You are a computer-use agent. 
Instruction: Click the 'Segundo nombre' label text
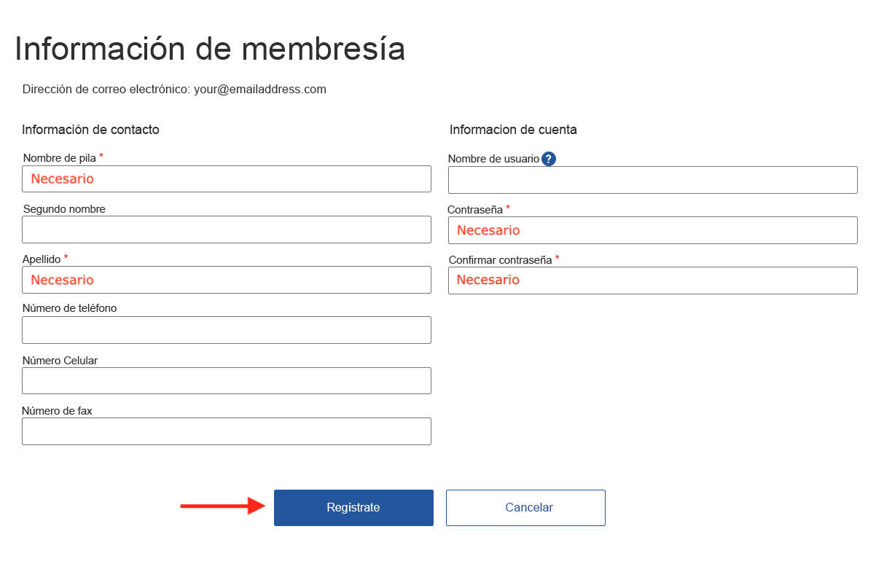[x=64, y=209]
